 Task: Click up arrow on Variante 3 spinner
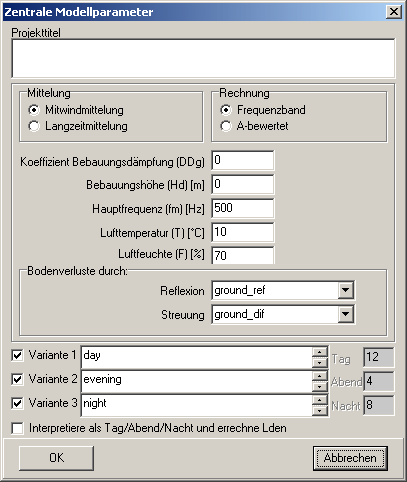pos(320,400)
